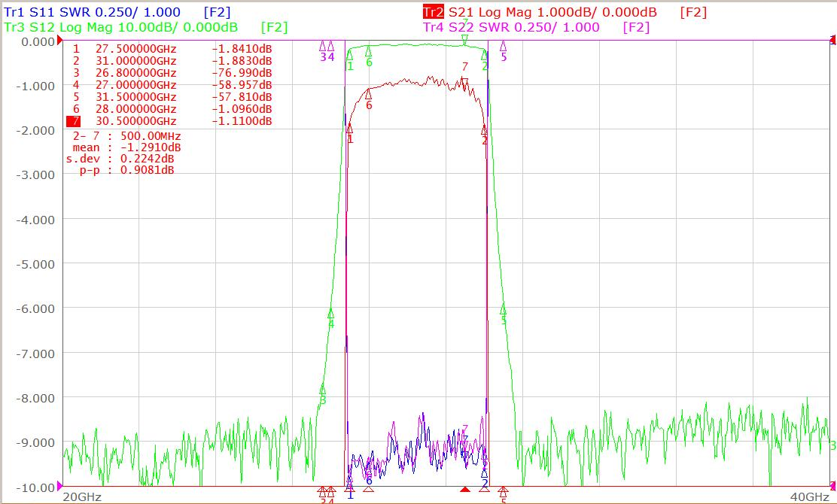837x504 pixels.
Task: Select red marker 6 on the S21 trace
Action: coord(368,99)
